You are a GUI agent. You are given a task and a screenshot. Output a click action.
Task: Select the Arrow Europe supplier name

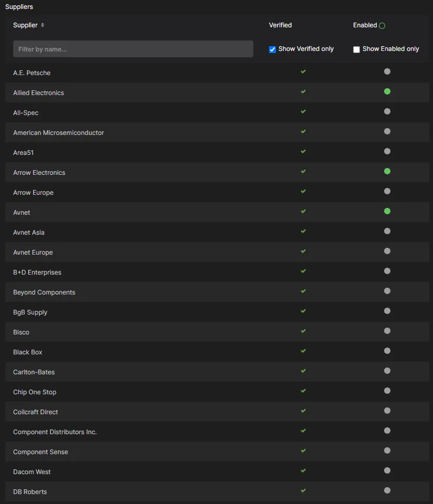pyautogui.click(x=34, y=192)
